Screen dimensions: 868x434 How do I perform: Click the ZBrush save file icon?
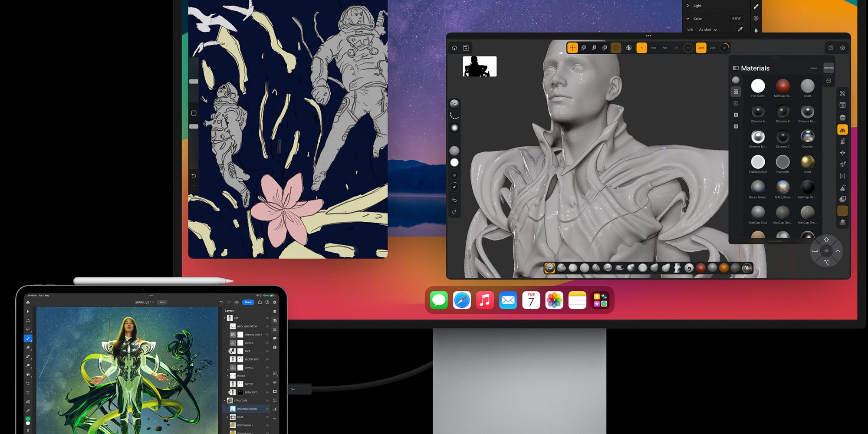tap(466, 48)
